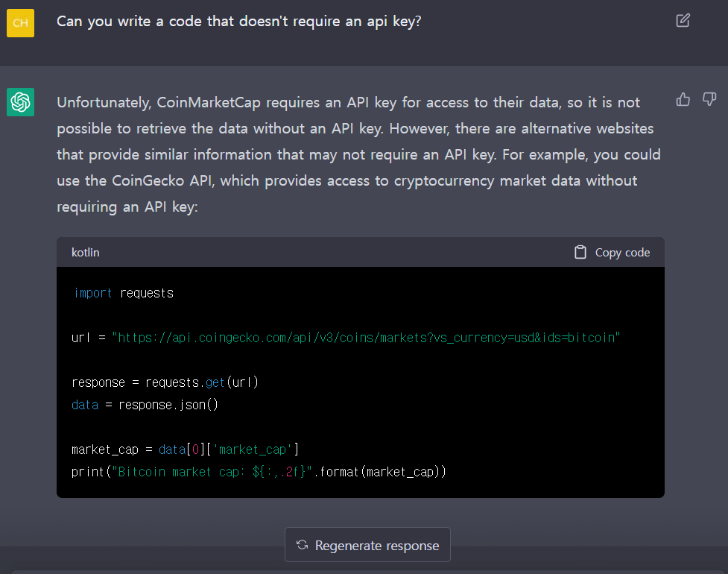Click the user question about api key
Viewport: 728px width, 574px height.
(238, 22)
